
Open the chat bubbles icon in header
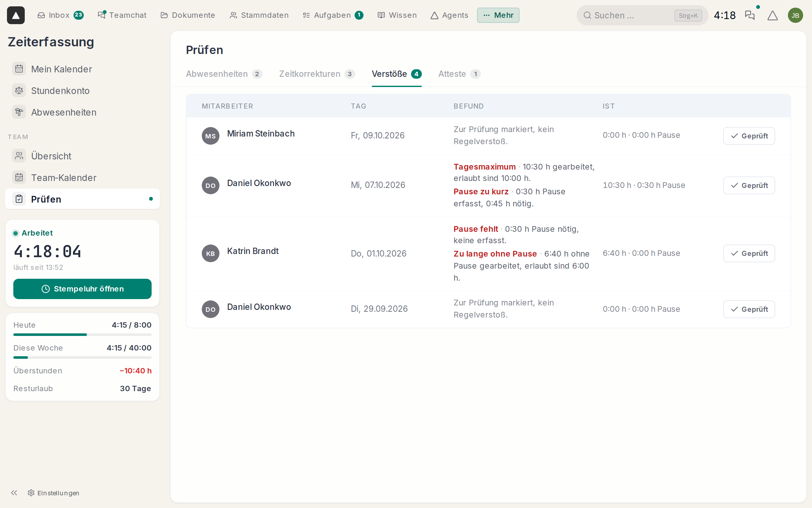[750, 15]
